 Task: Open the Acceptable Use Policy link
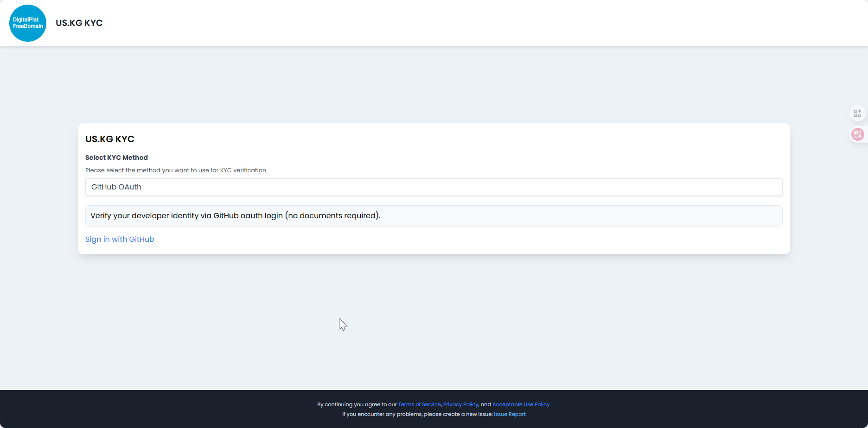(521, 404)
